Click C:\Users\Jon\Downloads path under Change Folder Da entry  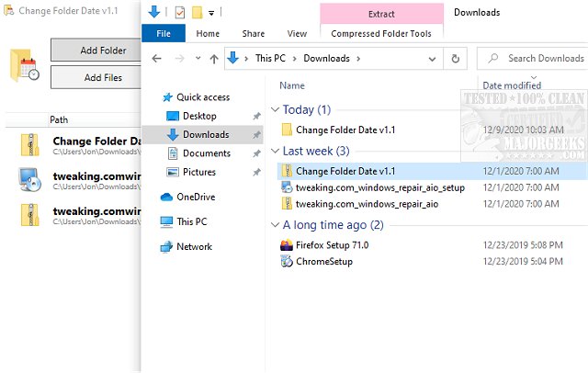point(96,152)
